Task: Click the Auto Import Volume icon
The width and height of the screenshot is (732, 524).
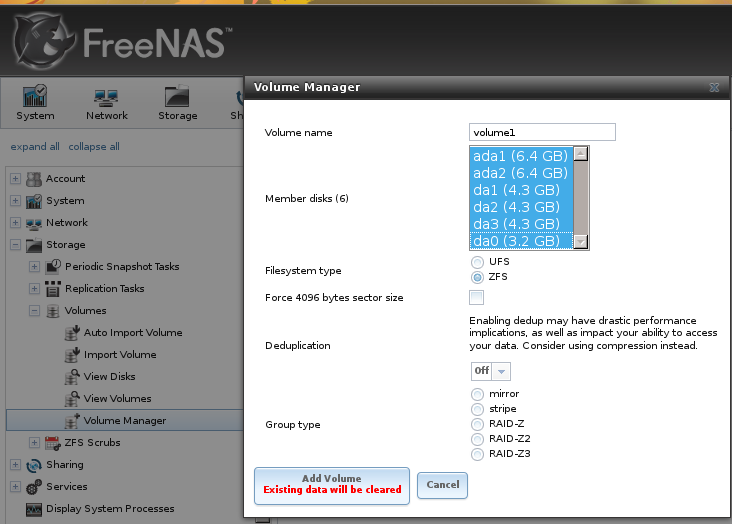Action: click(x=72, y=333)
